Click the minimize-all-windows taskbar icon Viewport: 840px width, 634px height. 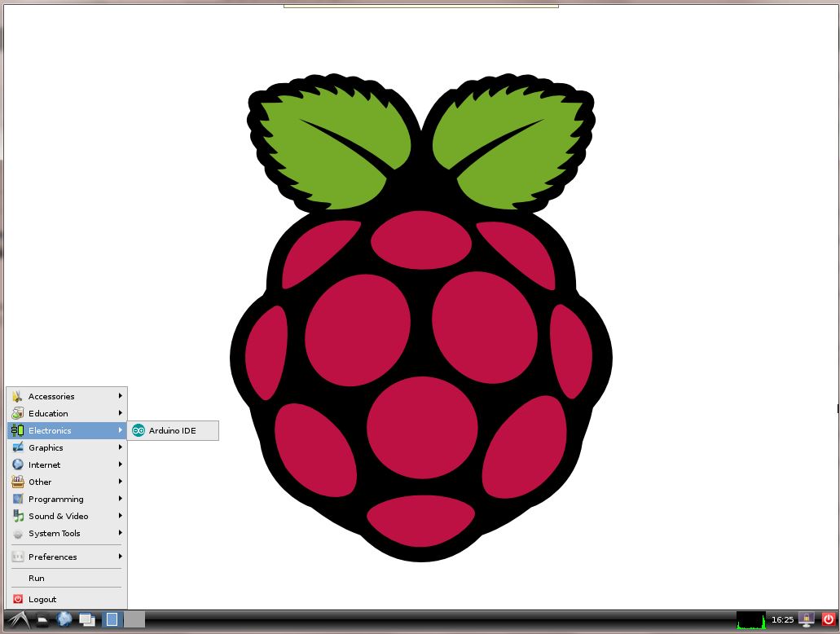tap(87, 620)
